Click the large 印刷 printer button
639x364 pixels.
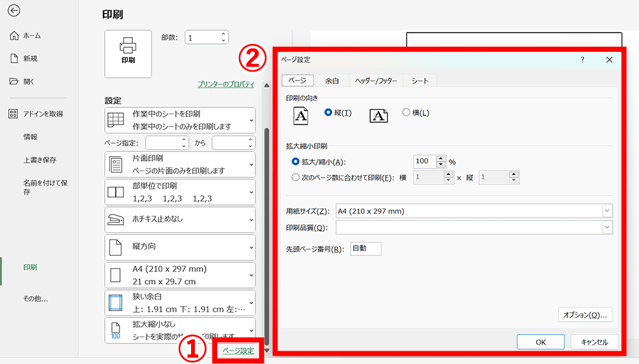pos(128,54)
